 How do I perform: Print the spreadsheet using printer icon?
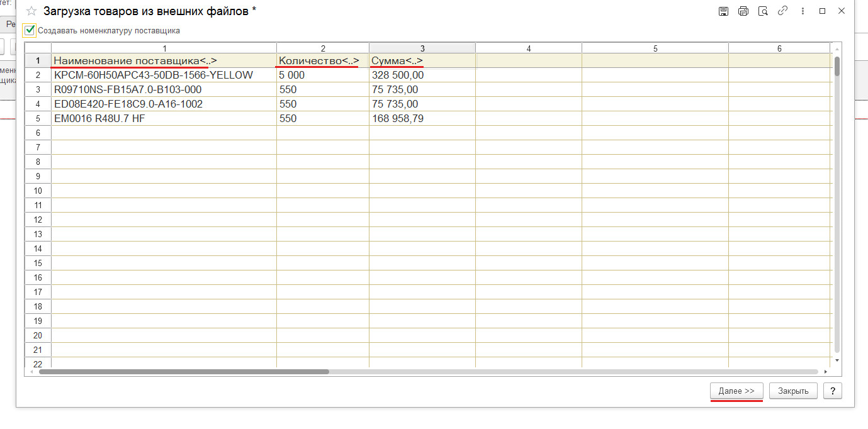(x=743, y=11)
